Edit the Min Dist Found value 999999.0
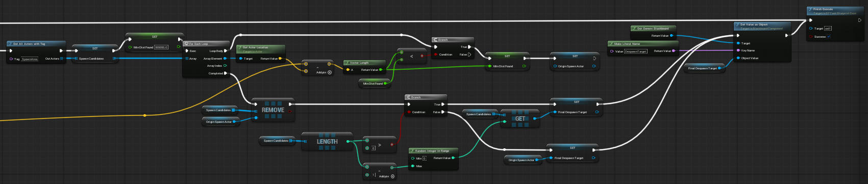Image resolution: width=868 pixels, height=184 pixels. click(161, 47)
